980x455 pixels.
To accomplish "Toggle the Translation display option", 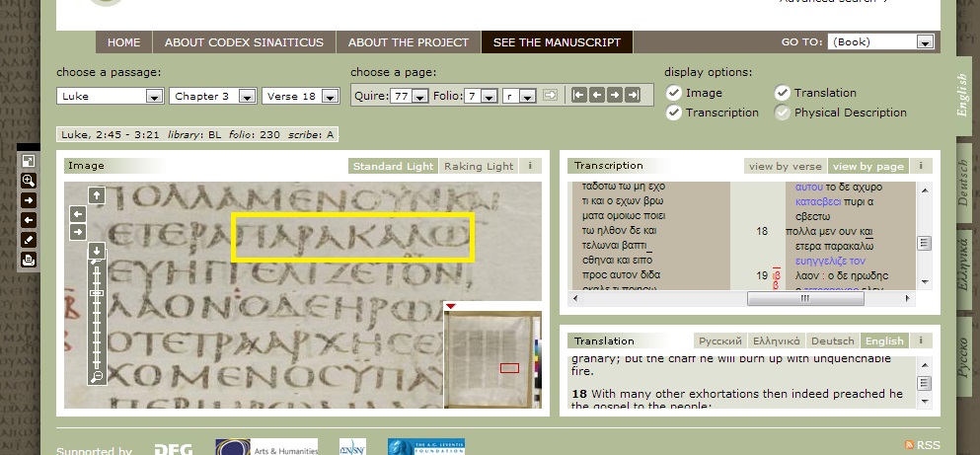I will coord(783,93).
